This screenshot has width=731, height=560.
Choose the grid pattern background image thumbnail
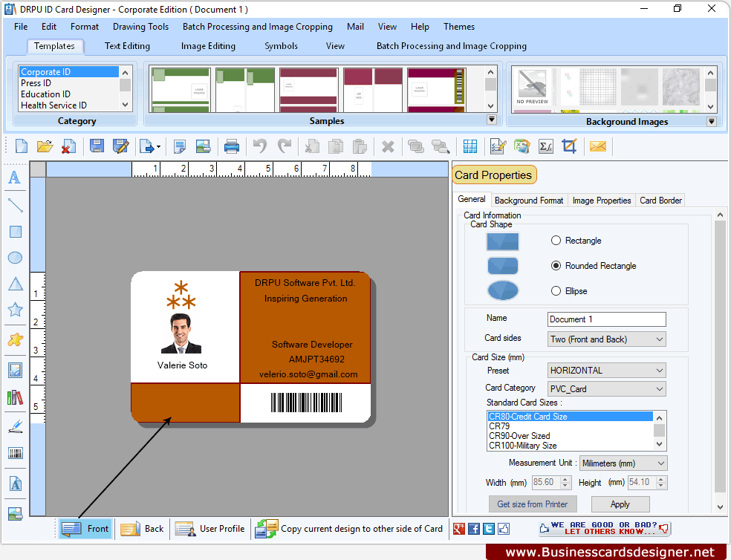tap(598, 88)
